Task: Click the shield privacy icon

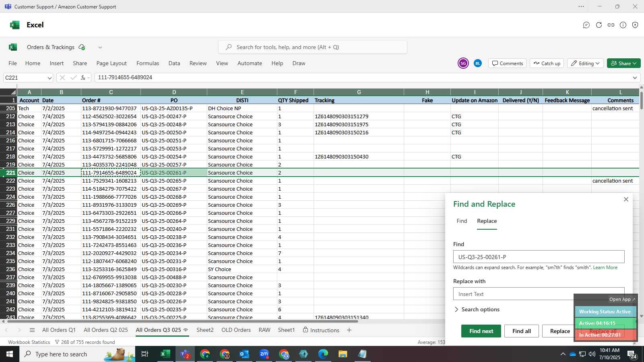Action: click(x=635, y=25)
